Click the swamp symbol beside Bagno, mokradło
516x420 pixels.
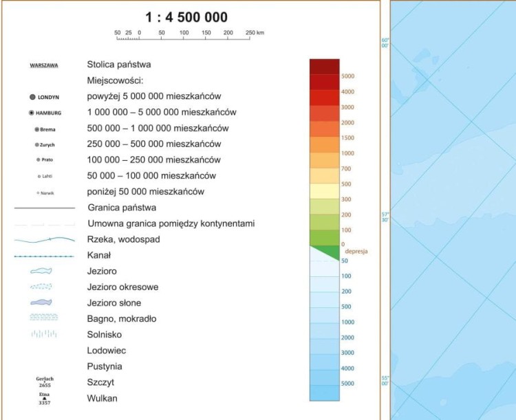(x=44, y=317)
